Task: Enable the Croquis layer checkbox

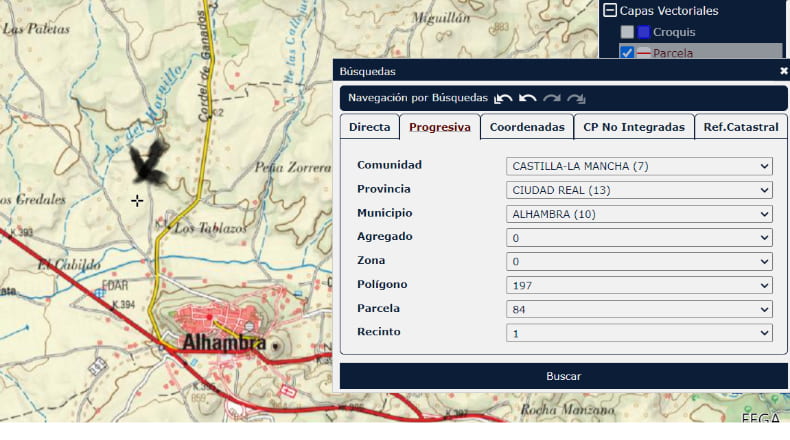Action: tap(627, 32)
